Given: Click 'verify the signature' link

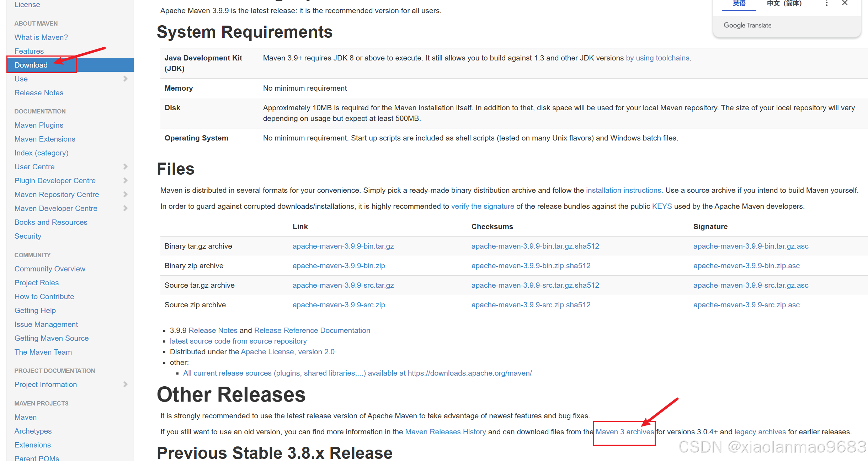Looking at the screenshot, I should point(483,206).
